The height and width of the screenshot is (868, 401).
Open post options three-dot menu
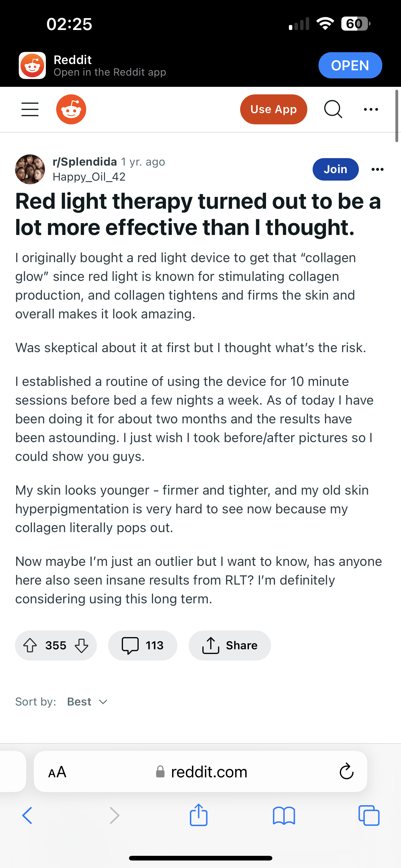pos(378,169)
